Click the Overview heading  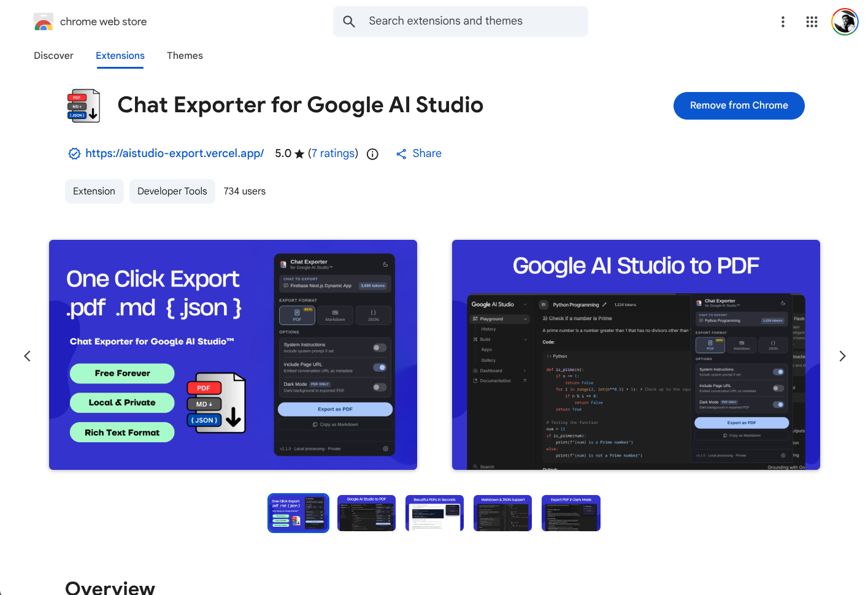(x=110, y=588)
